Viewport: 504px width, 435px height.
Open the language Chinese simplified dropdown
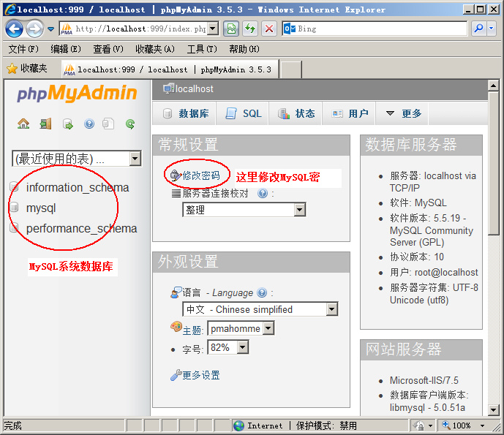331,309
